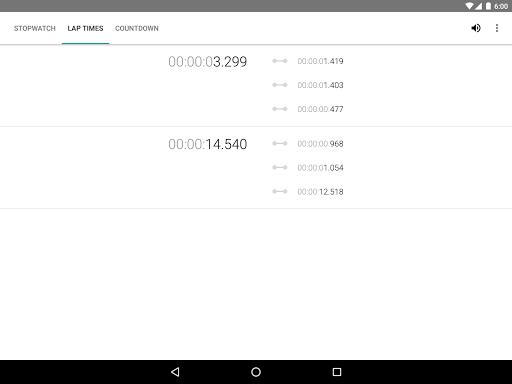Viewport: 512px width, 384px height.
Task: Click lap time 00:00:00.968
Action: 320,144
